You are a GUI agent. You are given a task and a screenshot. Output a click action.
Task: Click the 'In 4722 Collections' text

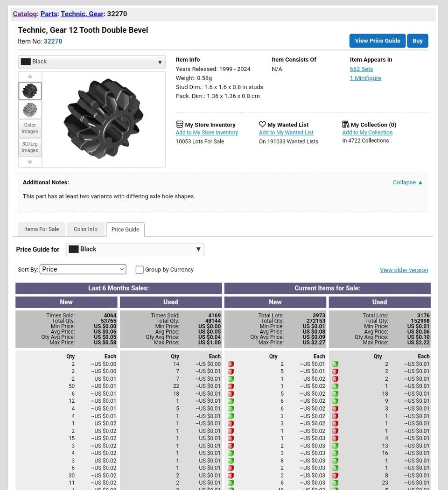(365, 140)
